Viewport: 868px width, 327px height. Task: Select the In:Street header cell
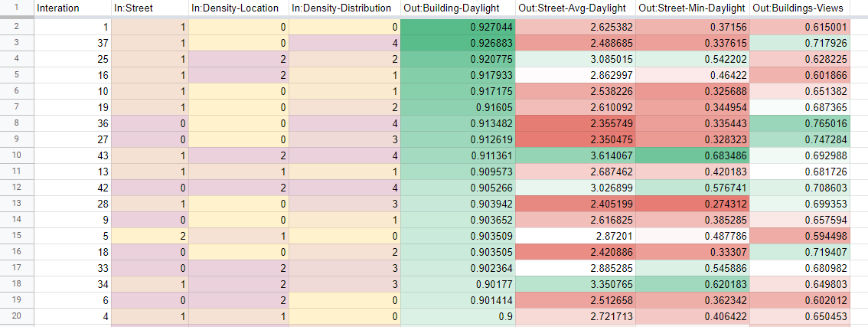click(x=150, y=8)
